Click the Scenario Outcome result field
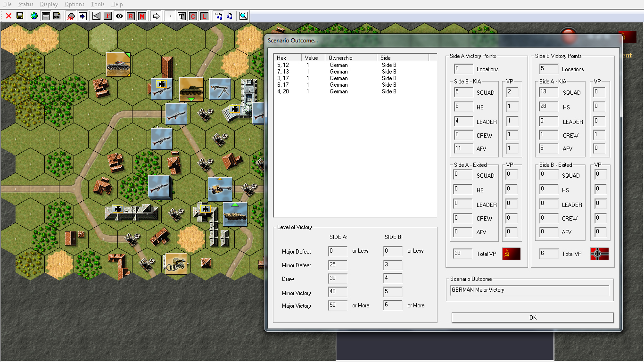This screenshot has width=644, height=362. pyautogui.click(x=529, y=290)
